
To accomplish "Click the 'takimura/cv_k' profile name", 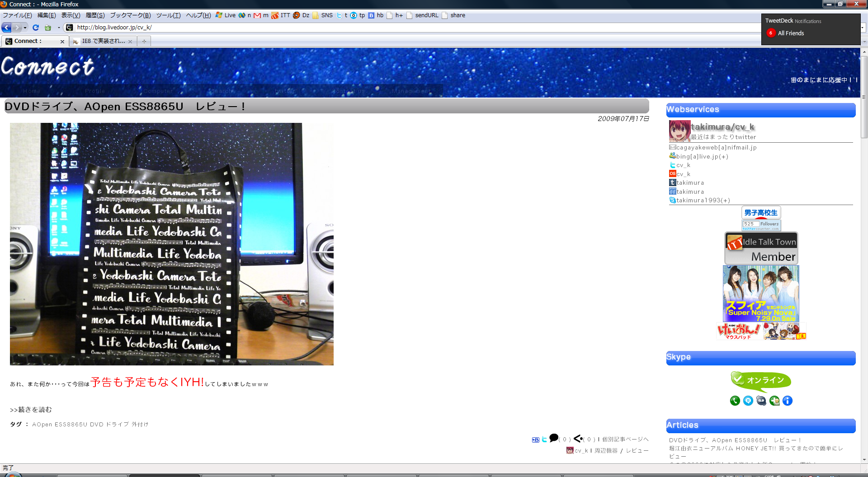I will [722, 127].
